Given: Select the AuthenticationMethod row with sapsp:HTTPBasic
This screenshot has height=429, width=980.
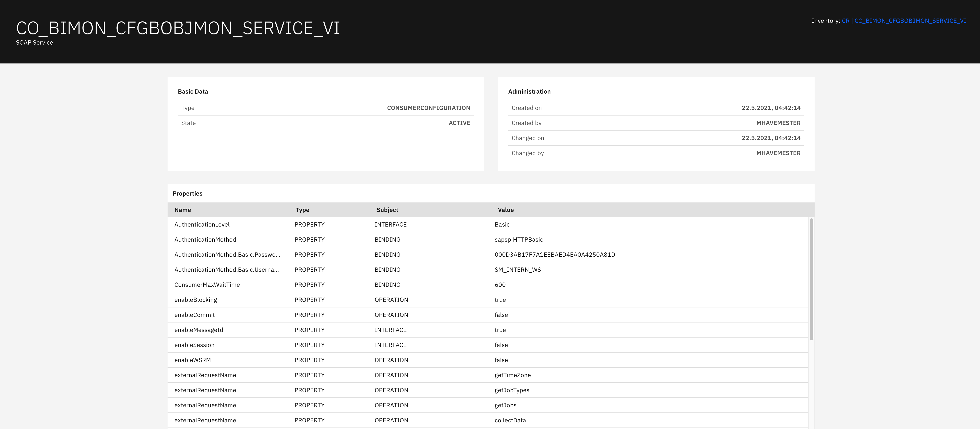Looking at the screenshot, I should [x=205, y=239].
